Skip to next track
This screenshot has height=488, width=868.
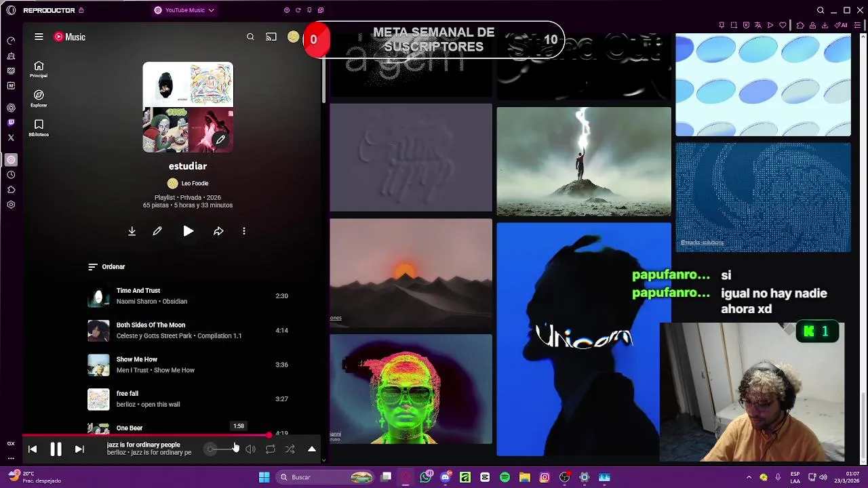(79, 449)
